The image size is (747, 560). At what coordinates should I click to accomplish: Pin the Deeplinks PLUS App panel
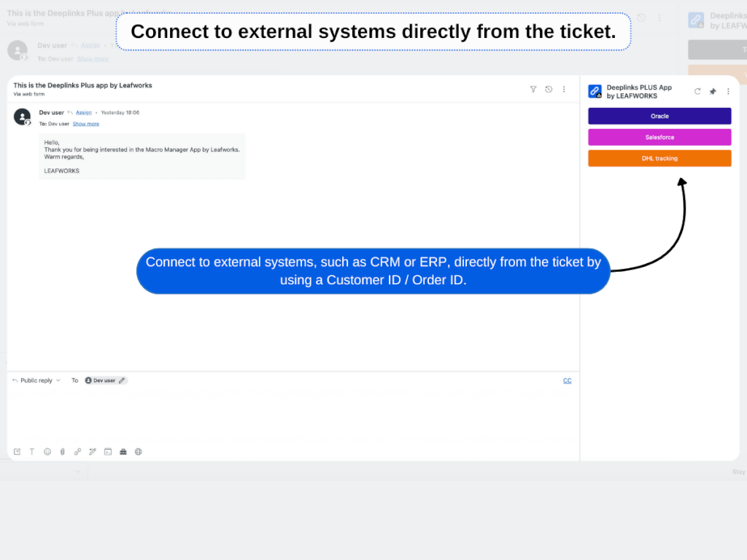point(713,90)
